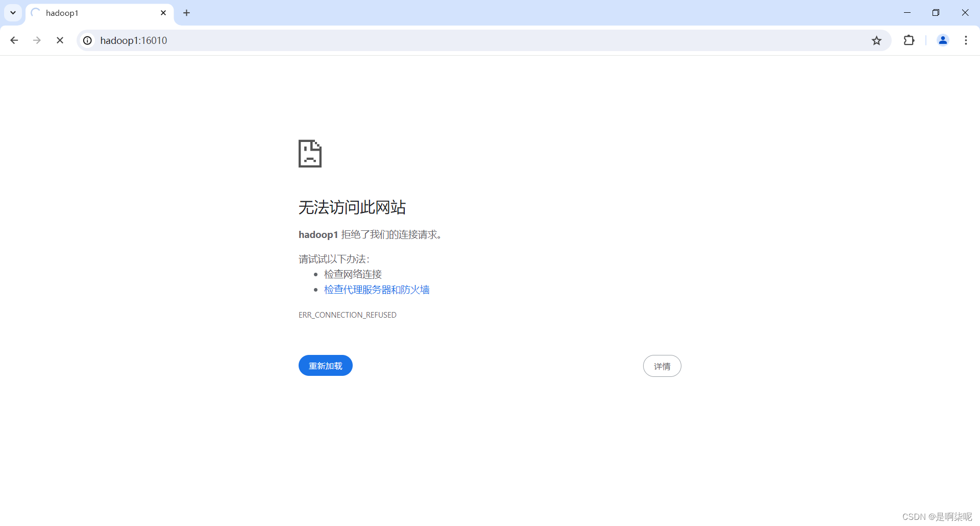Bookmark this page with the star
The height and width of the screenshot is (526, 980).
pyautogui.click(x=876, y=40)
